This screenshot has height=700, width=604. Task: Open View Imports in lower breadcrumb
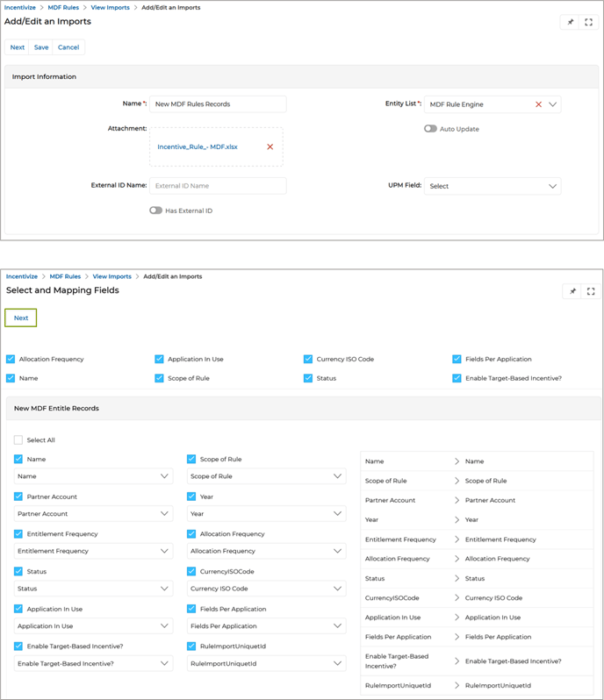111,276
